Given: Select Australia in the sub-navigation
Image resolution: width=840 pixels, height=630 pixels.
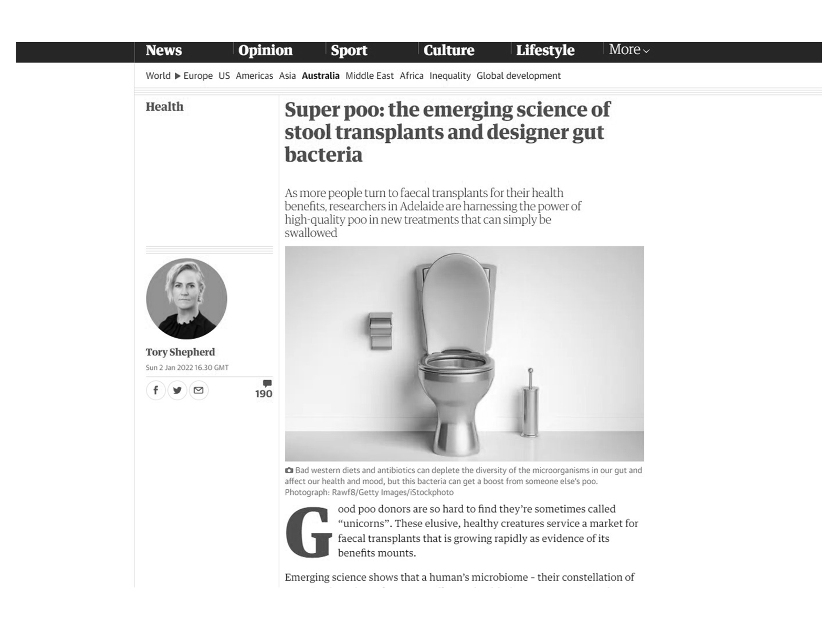Looking at the screenshot, I should point(321,76).
